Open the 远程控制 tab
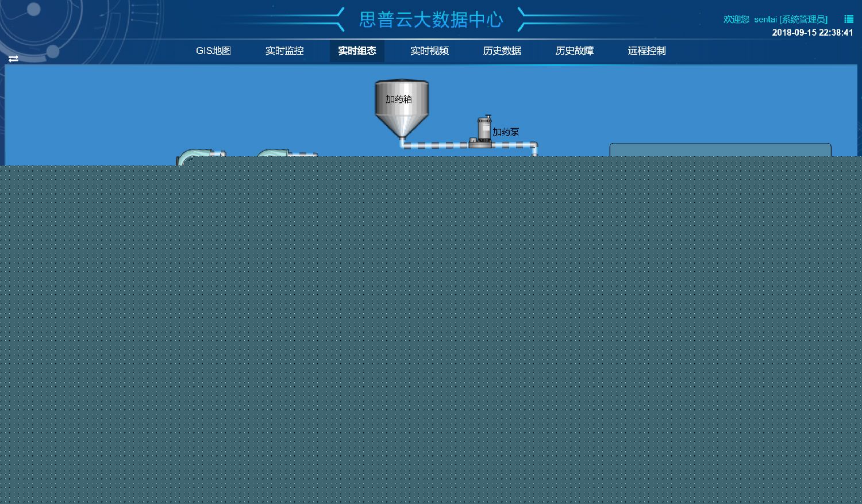 pyautogui.click(x=646, y=51)
